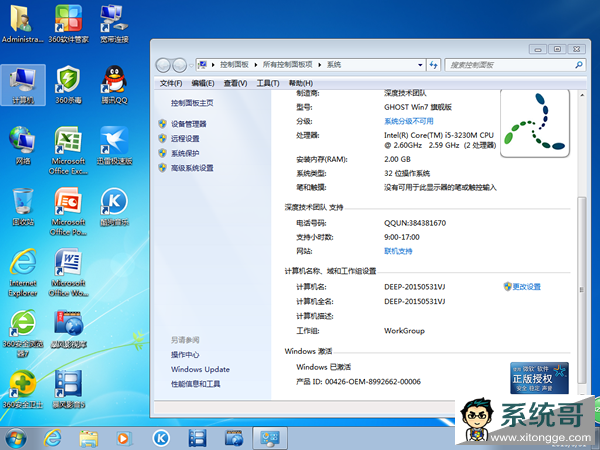Open recent pages dropdown near nav arrows
The width and height of the screenshot is (600, 450).
click(191, 65)
